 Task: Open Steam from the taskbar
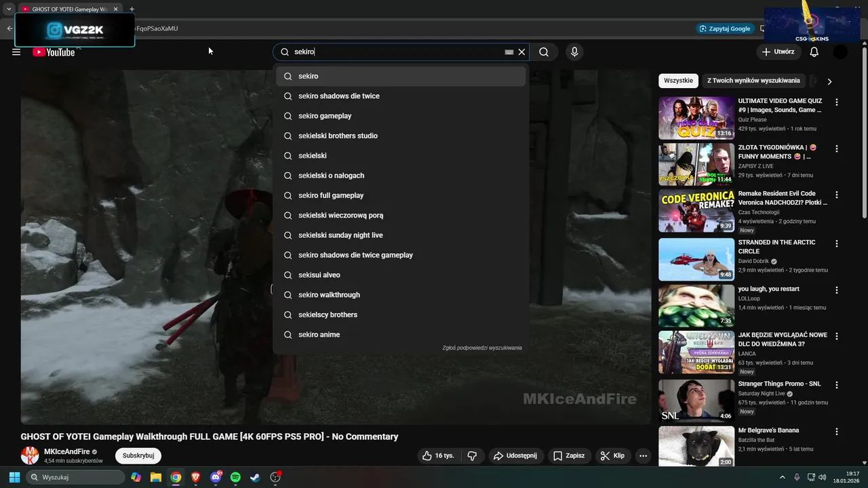click(255, 477)
